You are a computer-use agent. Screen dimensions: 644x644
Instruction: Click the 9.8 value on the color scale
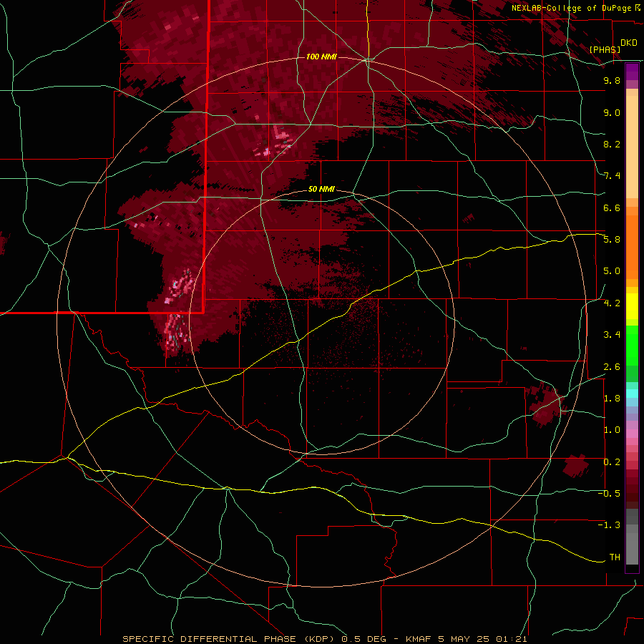tap(612, 80)
